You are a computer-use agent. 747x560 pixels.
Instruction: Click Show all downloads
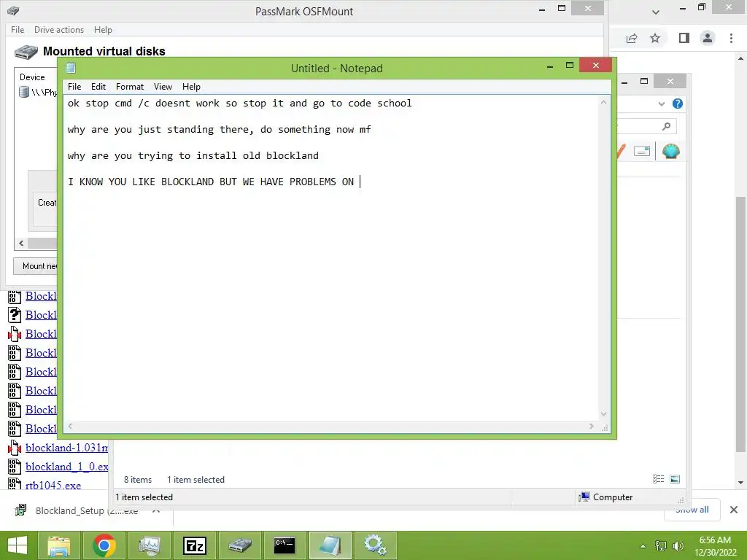pyautogui.click(x=692, y=510)
